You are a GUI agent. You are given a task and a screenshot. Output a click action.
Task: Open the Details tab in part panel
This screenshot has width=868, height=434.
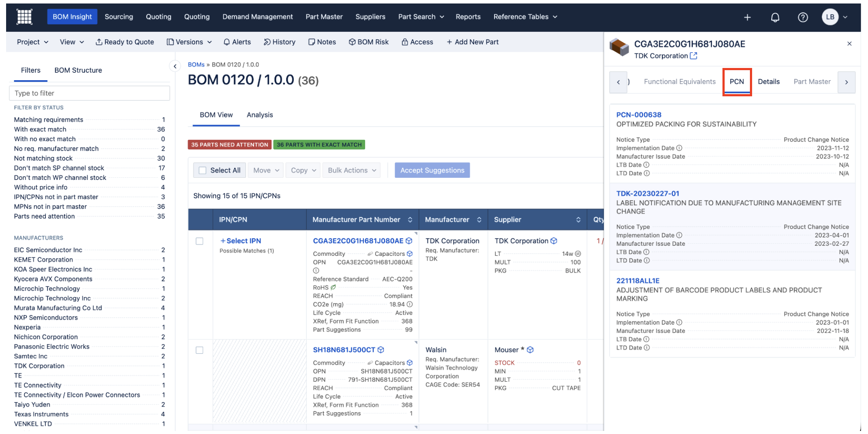768,81
